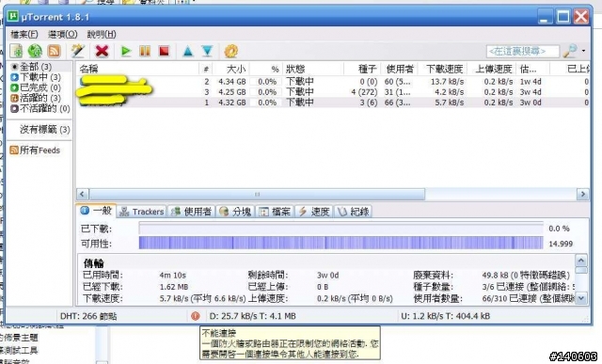The width and height of the screenshot is (602, 364).
Task: Select torrent row with 4.34 GB size
Action: [333, 82]
